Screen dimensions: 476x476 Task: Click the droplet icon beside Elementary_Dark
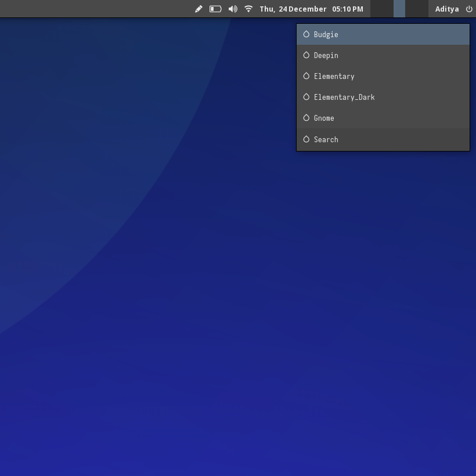306,97
